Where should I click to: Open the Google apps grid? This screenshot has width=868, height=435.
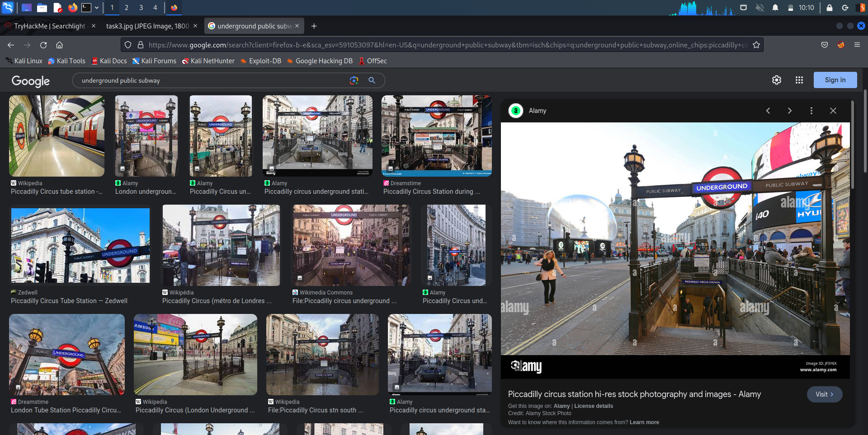[x=799, y=80]
